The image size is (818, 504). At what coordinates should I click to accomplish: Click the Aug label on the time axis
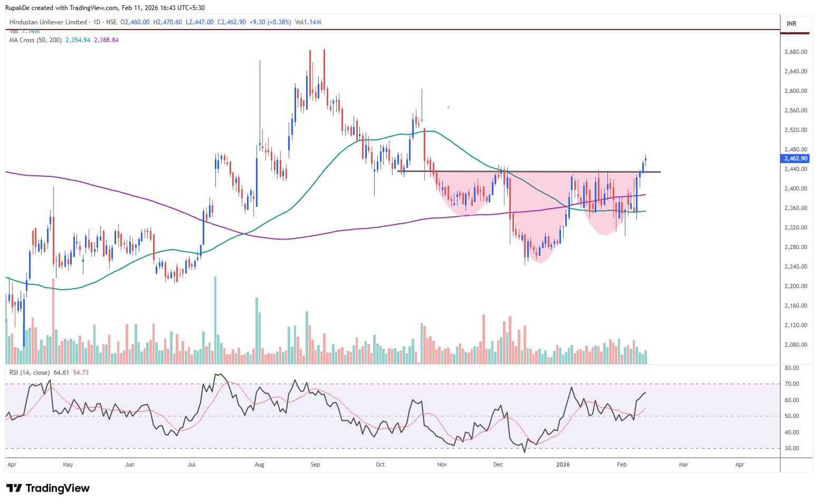259,465
